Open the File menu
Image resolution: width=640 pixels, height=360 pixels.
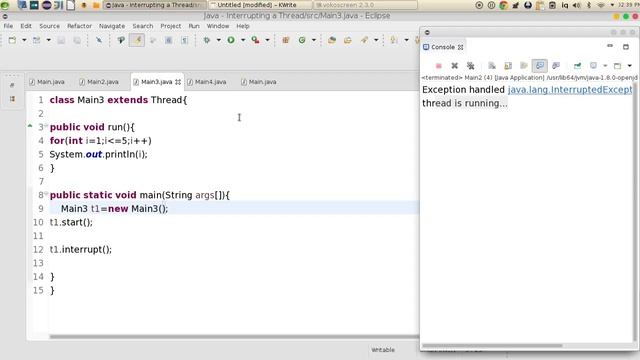(x=8, y=26)
